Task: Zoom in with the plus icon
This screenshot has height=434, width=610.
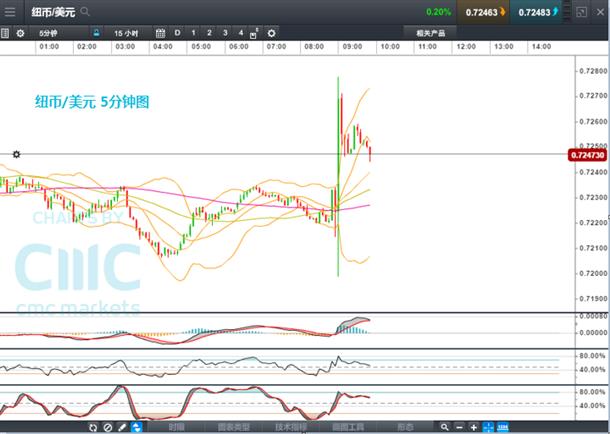Action: (x=473, y=427)
